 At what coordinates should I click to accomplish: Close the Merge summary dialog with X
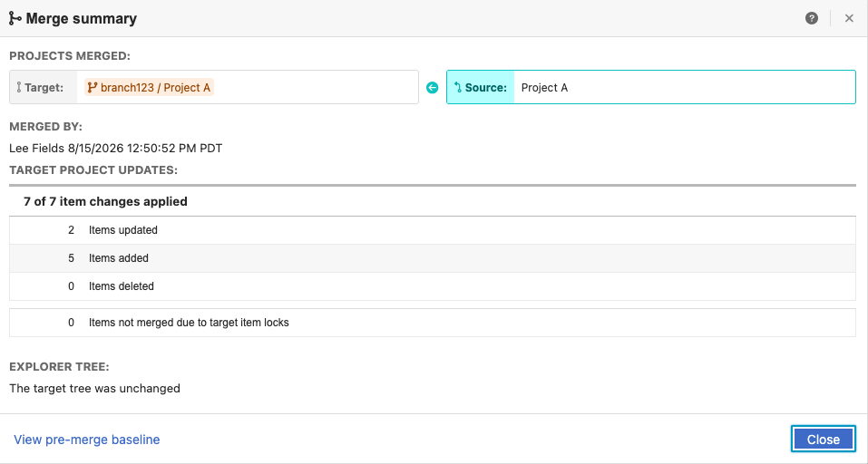coord(849,18)
